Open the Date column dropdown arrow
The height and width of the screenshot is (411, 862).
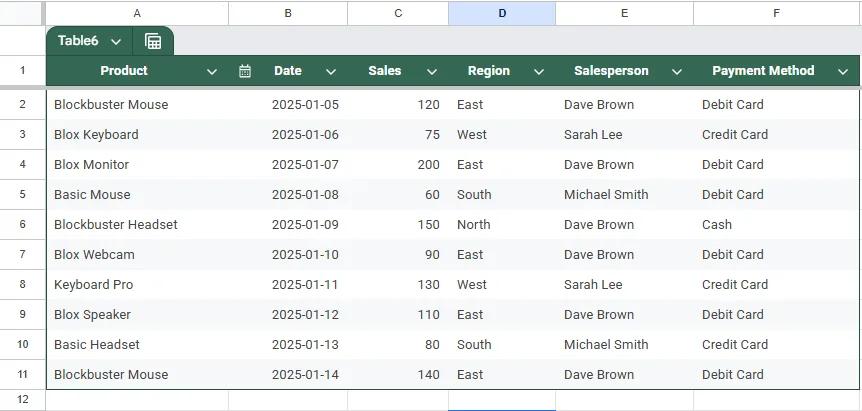[331, 71]
